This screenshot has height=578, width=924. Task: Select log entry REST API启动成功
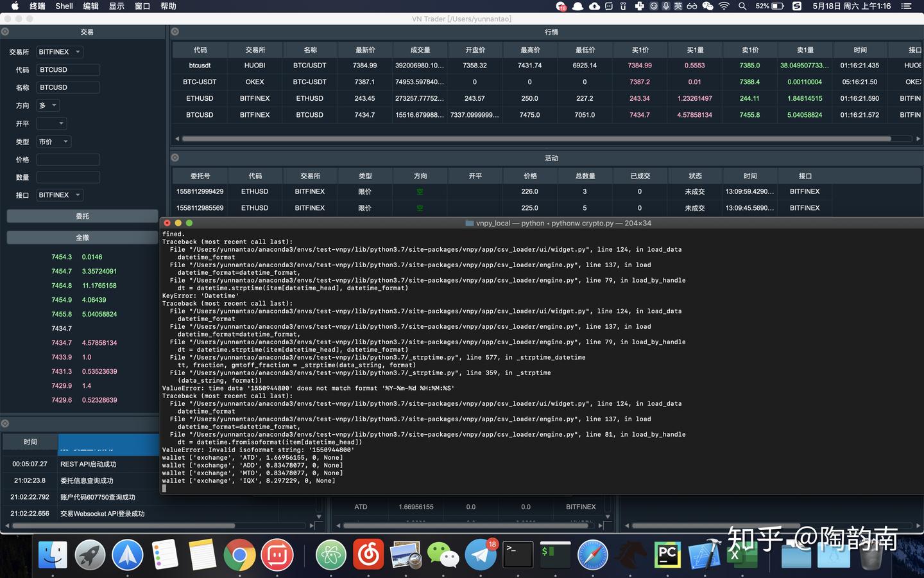tap(89, 464)
